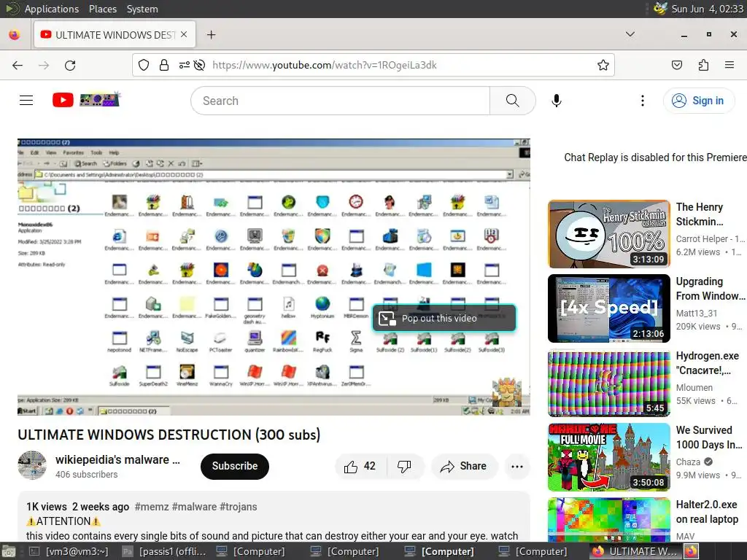Bookmark this page with the star icon
This screenshot has width=747, height=560.
coord(603,65)
